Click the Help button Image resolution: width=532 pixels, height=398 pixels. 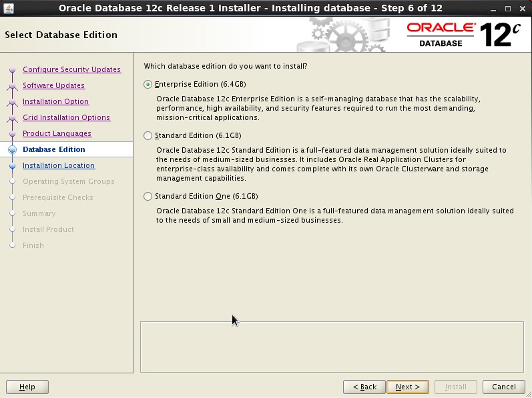pos(27,387)
